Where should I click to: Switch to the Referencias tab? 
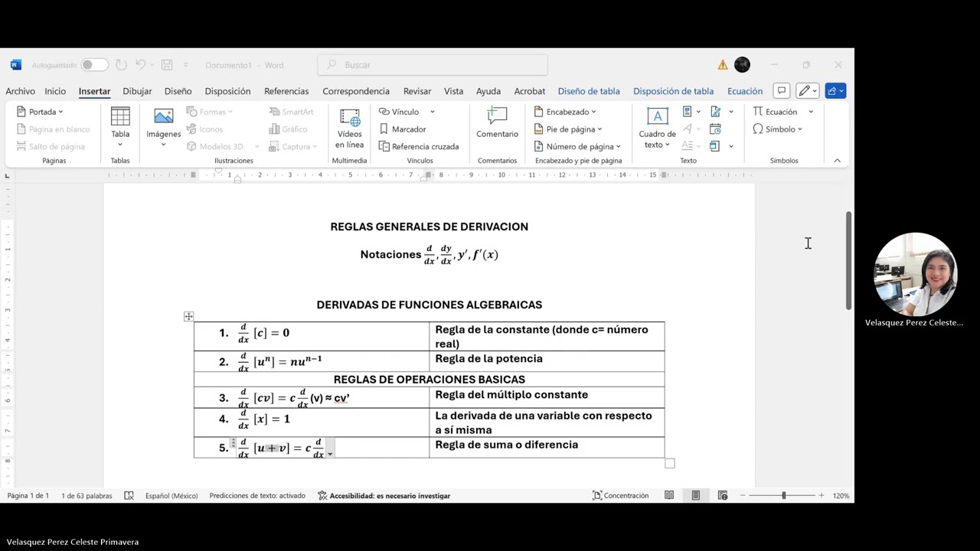coord(286,91)
